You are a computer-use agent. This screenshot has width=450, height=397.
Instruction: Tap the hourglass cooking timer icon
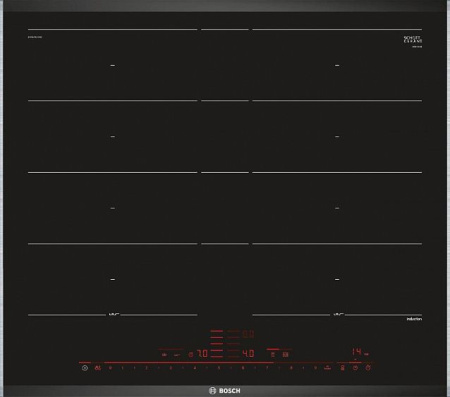(x=342, y=368)
